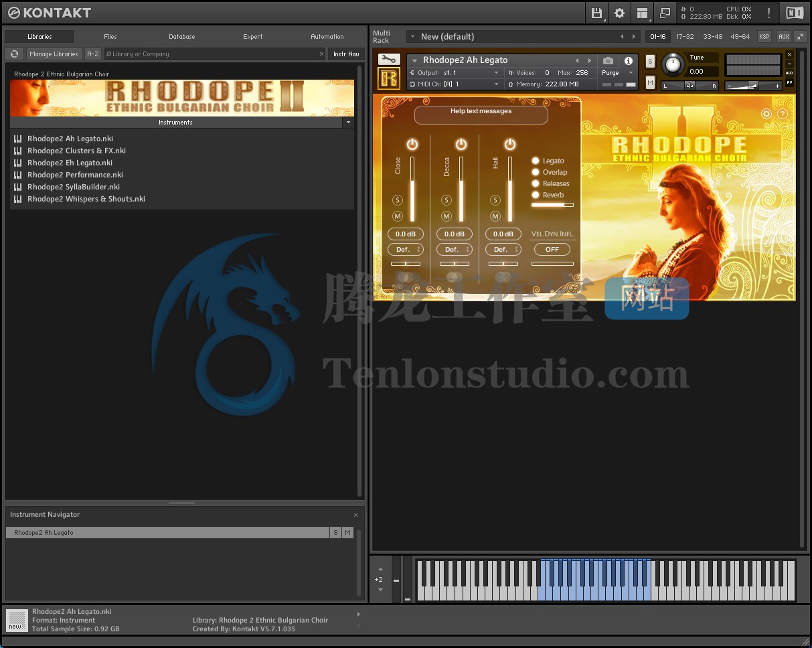Click the panic exclamation mark icon
The height and width of the screenshot is (648, 812).
coord(768,13)
